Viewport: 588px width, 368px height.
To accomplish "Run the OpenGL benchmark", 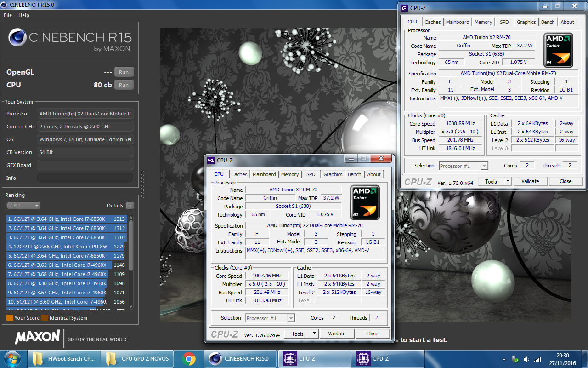I will (124, 72).
